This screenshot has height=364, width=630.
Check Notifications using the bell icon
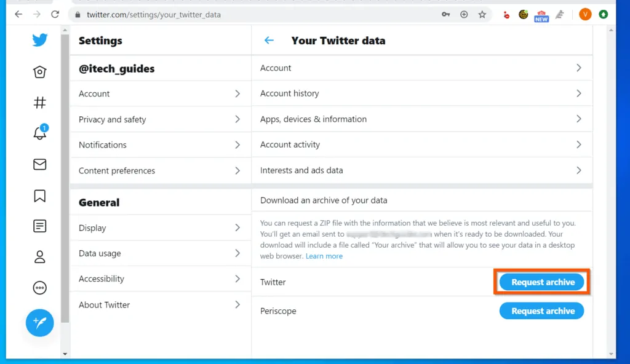39,133
